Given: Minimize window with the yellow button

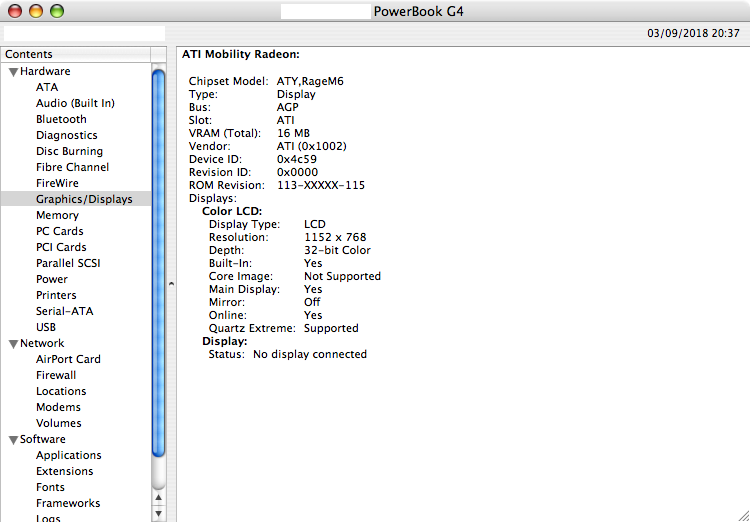Looking at the screenshot, I should tap(36, 11).
